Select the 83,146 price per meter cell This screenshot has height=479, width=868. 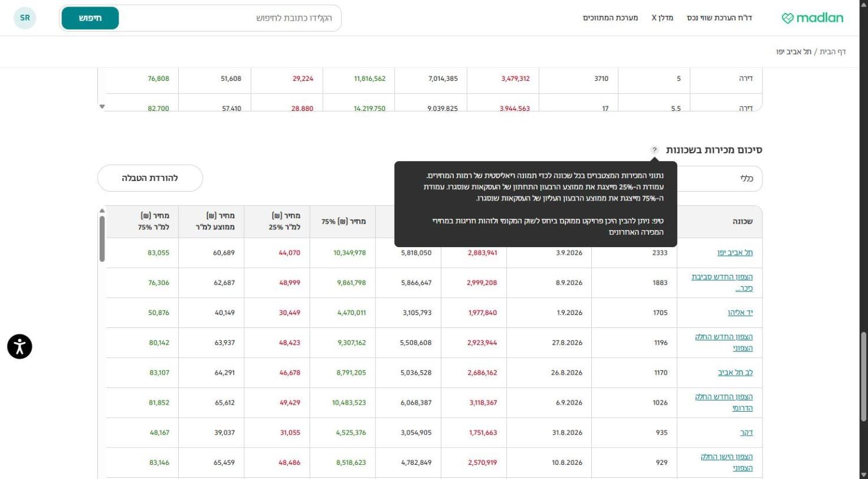[x=142, y=462]
